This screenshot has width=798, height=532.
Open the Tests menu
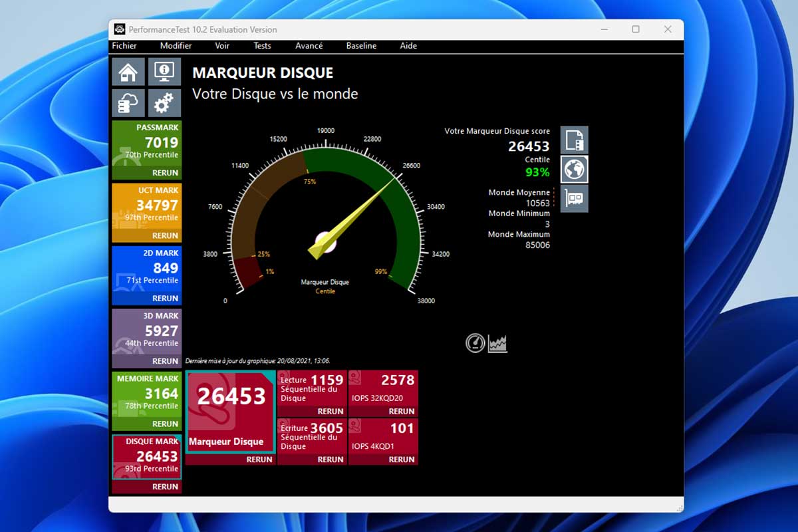pos(262,46)
